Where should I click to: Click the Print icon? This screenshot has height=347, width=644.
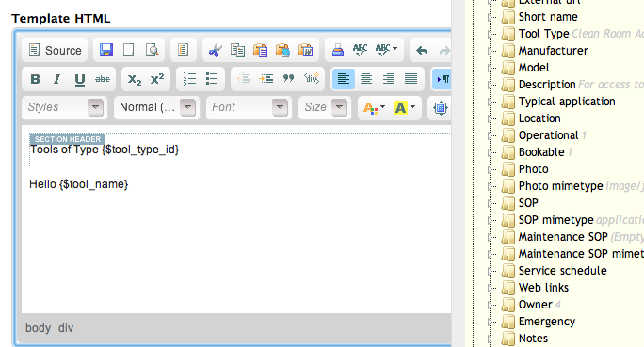pos(338,51)
